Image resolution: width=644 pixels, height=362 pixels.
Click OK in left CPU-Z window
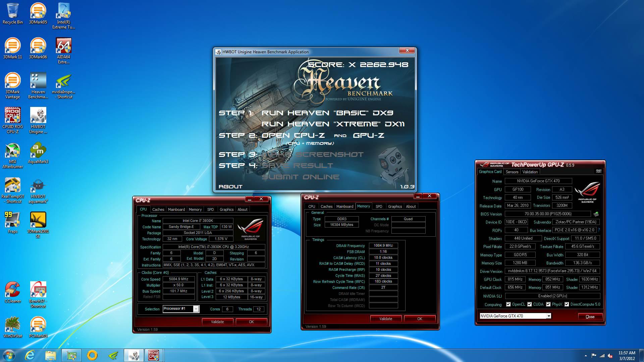(251, 321)
